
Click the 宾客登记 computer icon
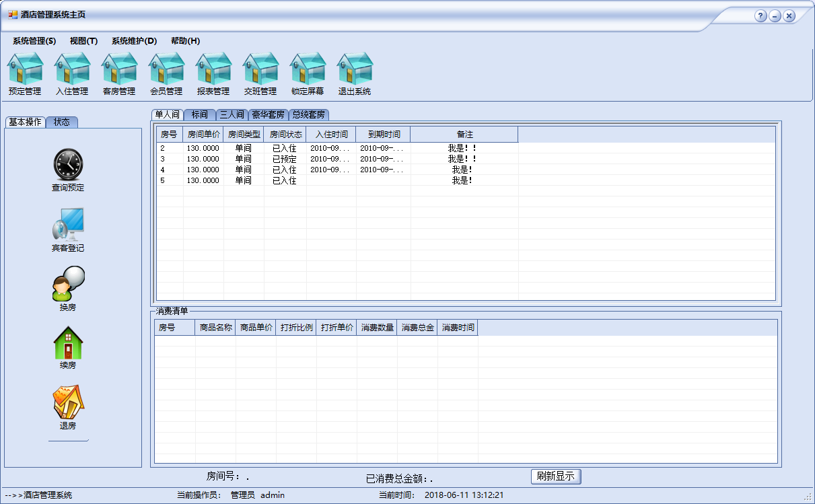(68, 225)
